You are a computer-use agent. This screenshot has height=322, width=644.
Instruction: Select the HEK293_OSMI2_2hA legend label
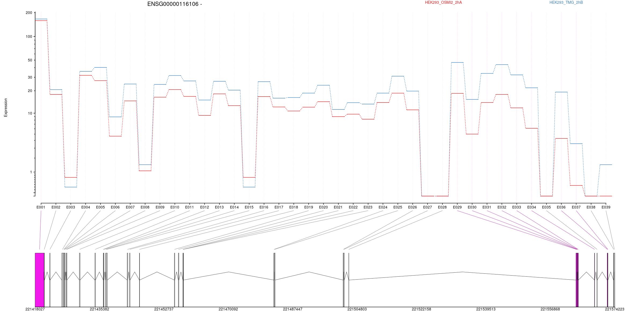tap(444, 2)
